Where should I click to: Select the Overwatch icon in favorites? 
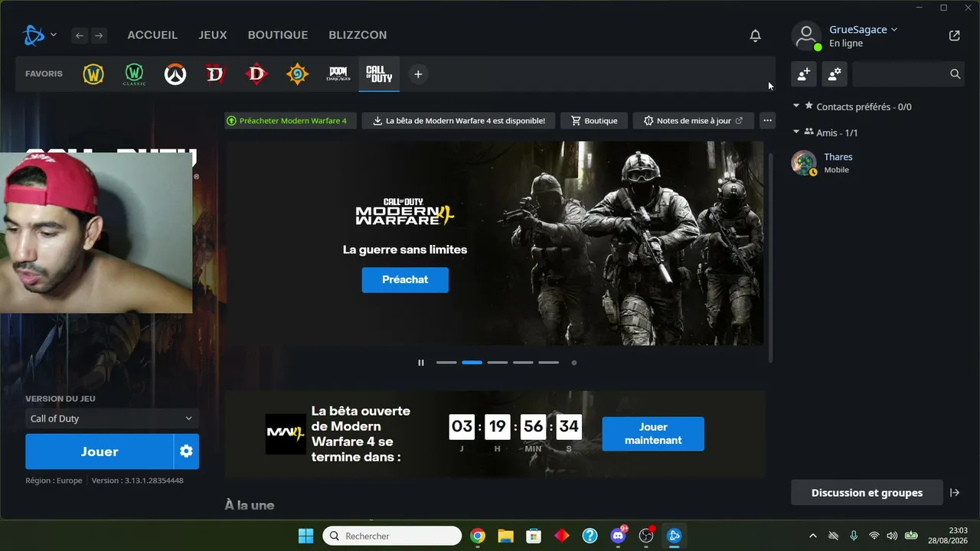click(x=175, y=74)
